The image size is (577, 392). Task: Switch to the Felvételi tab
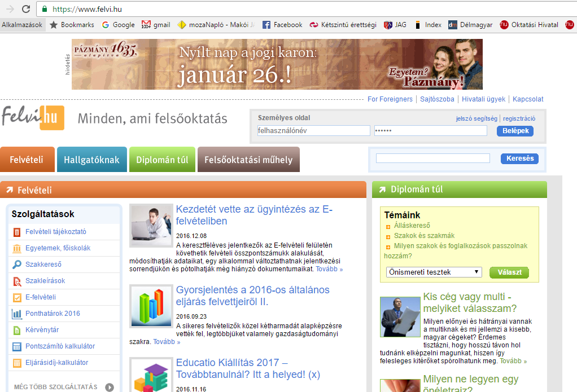(27, 160)
